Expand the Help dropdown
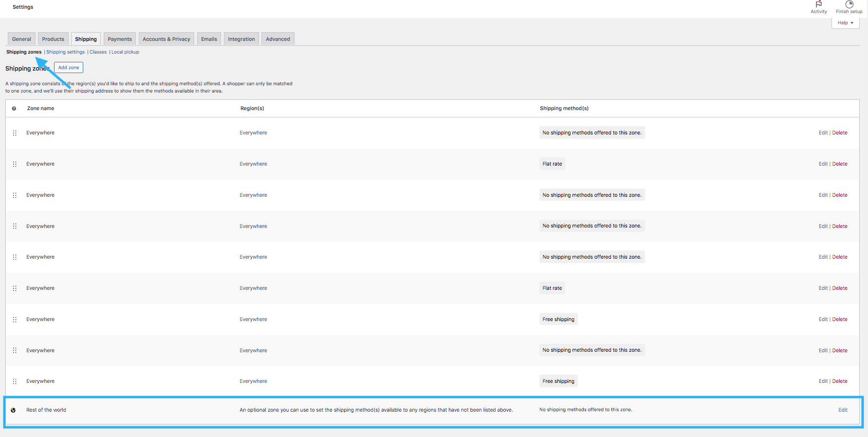 click(845, 23)
